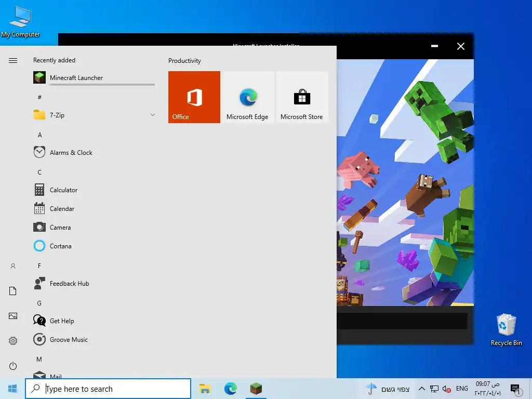Click the letter G group header
532x399 pixels.
[x=39, y=303]
